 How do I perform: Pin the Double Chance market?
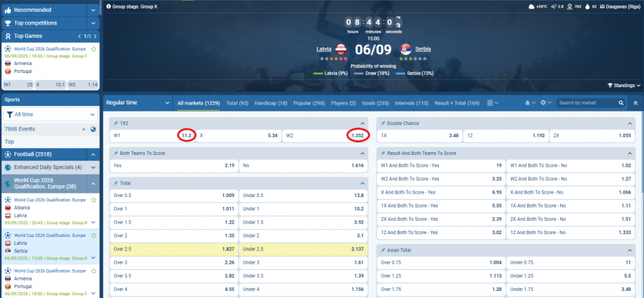point(382,123)
